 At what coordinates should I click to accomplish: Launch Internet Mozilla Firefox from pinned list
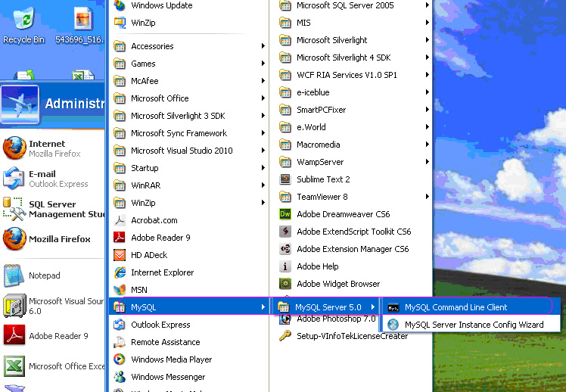pyautogui.click(x=52, y=148)
